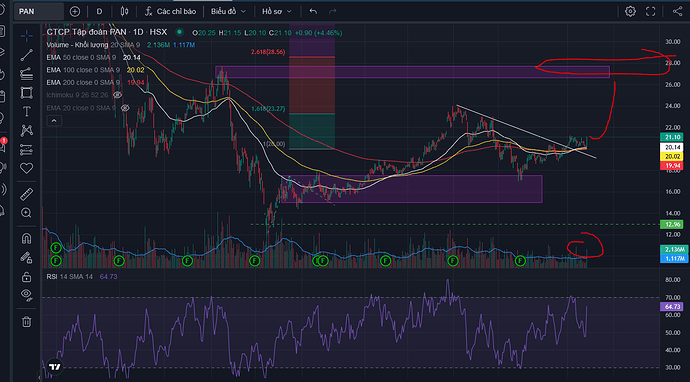Open the D time interval selector

tap(99, 11)
